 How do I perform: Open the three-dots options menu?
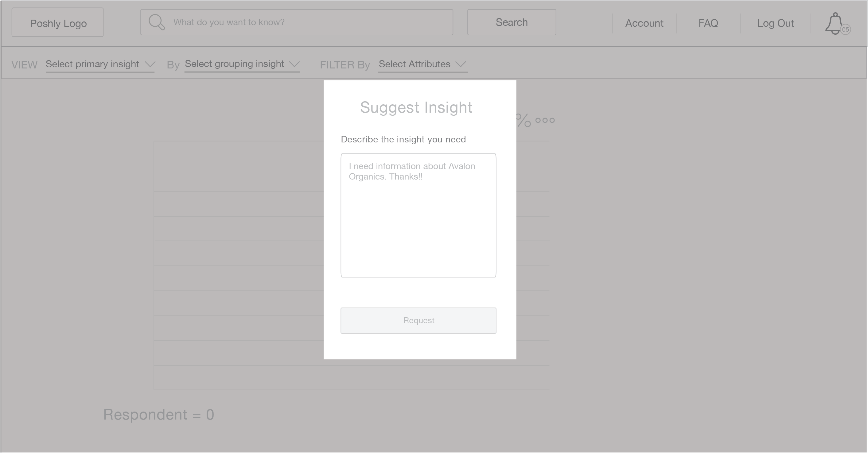pos(545,120)
